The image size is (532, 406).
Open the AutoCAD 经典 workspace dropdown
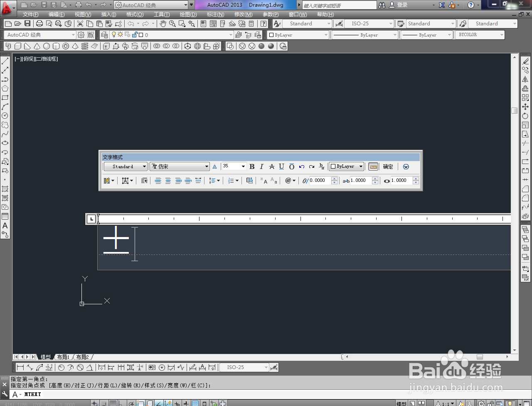click(41, 35)
